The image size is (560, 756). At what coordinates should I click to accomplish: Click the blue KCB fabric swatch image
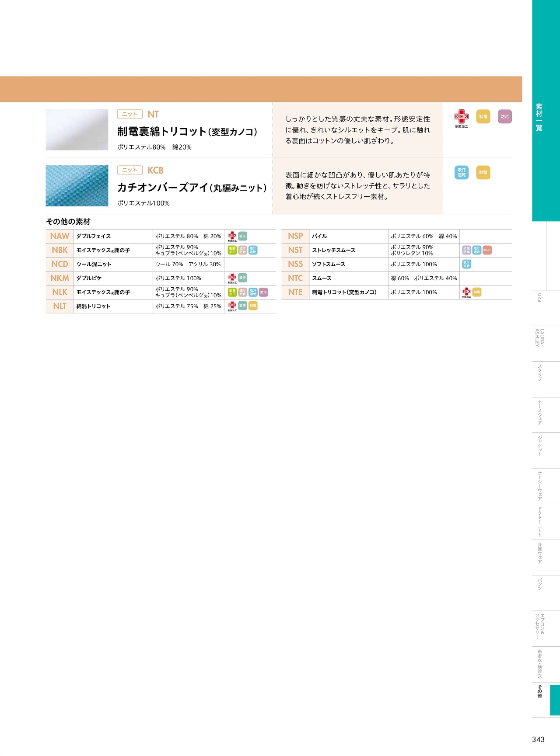(77, 186)
